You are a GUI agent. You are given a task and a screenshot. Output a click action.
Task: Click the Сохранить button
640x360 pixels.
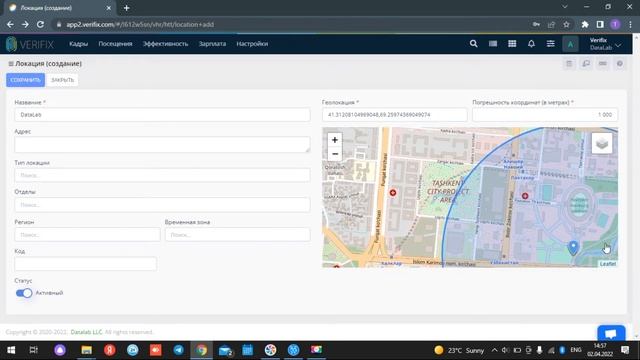(x=25, y=80)
